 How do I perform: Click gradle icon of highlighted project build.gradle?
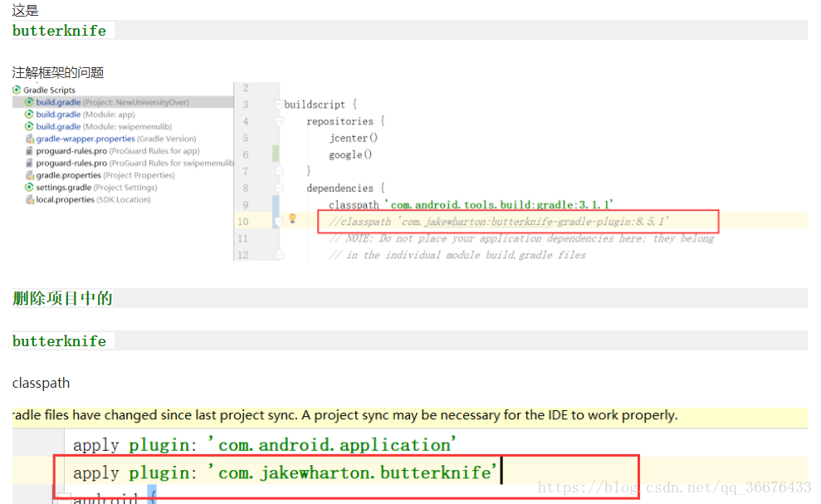29,102
